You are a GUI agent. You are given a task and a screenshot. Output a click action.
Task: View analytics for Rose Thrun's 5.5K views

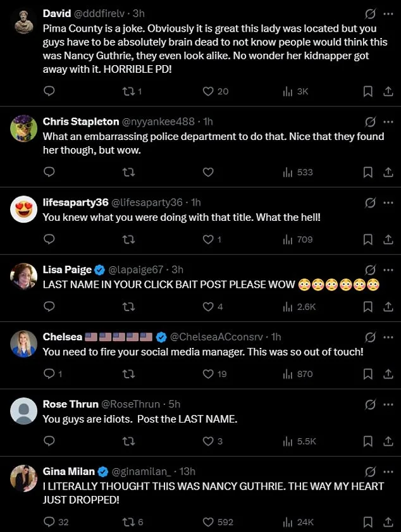[x=288, y=441]
